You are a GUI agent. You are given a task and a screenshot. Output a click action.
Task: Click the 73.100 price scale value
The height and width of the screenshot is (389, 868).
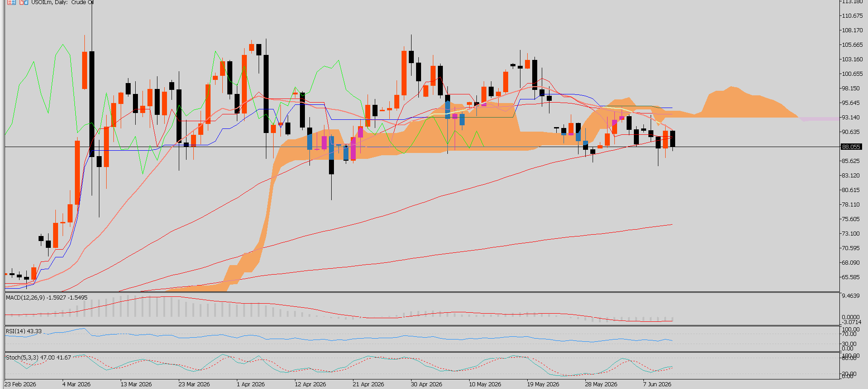(851, 234)
